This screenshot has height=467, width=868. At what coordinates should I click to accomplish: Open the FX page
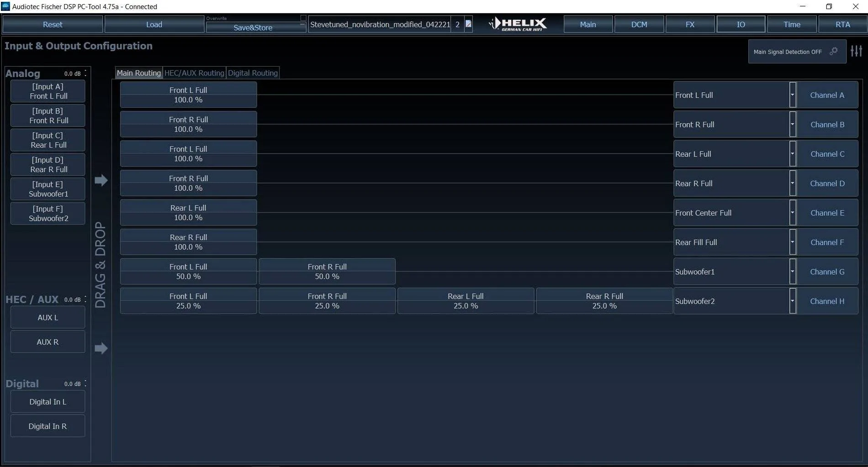690,24
